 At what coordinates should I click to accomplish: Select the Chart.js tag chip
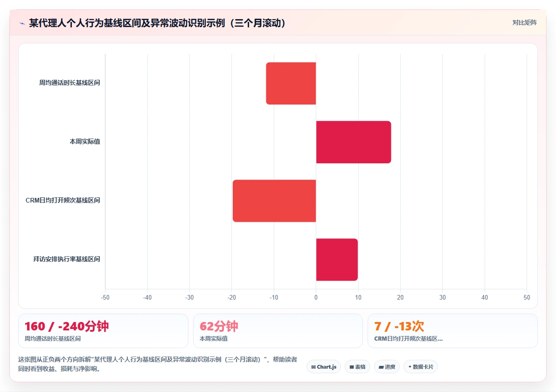(324, 367)
